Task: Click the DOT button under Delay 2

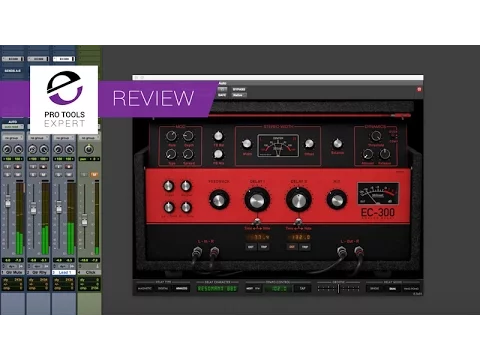Action: pyautogui.click(x=292, y=247)
